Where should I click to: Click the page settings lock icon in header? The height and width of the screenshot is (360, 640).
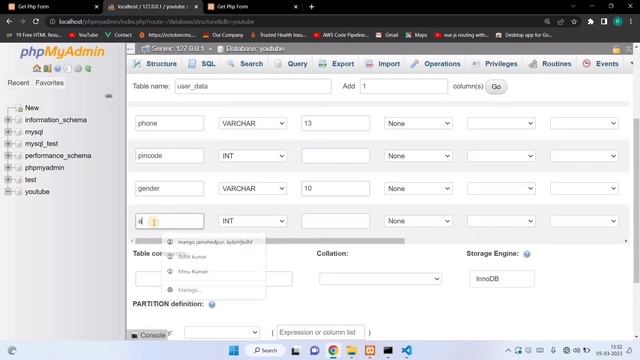(x=616, y=49)
